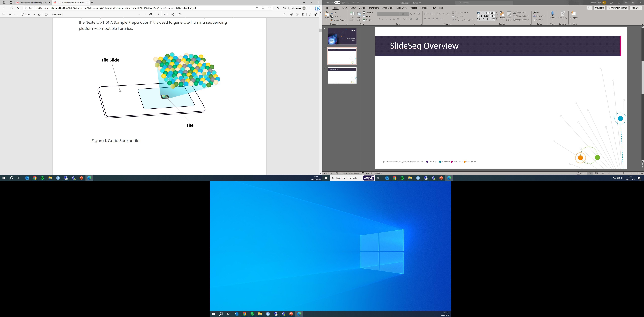Click the Read aloud button
Image resolution: width=644 pixels, height=317 pixels.
[57, 14]
